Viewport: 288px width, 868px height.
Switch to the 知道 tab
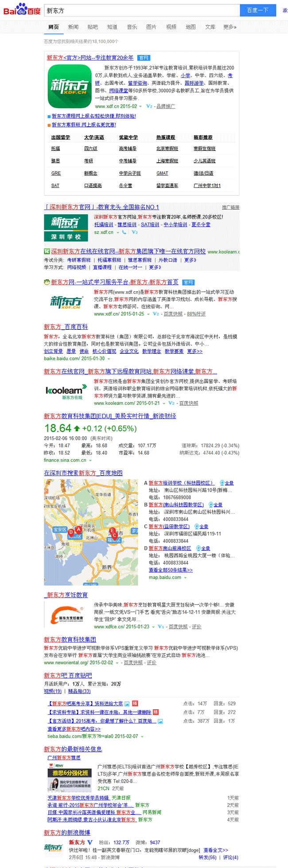tap(112, 27)
